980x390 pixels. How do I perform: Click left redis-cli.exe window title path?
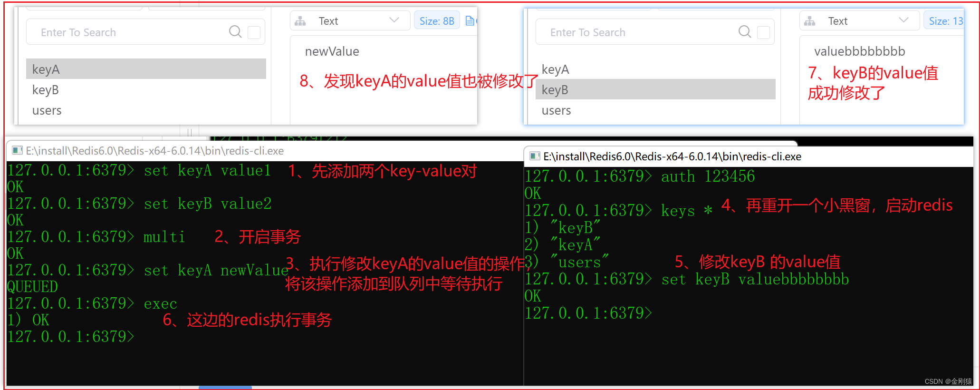154,151
